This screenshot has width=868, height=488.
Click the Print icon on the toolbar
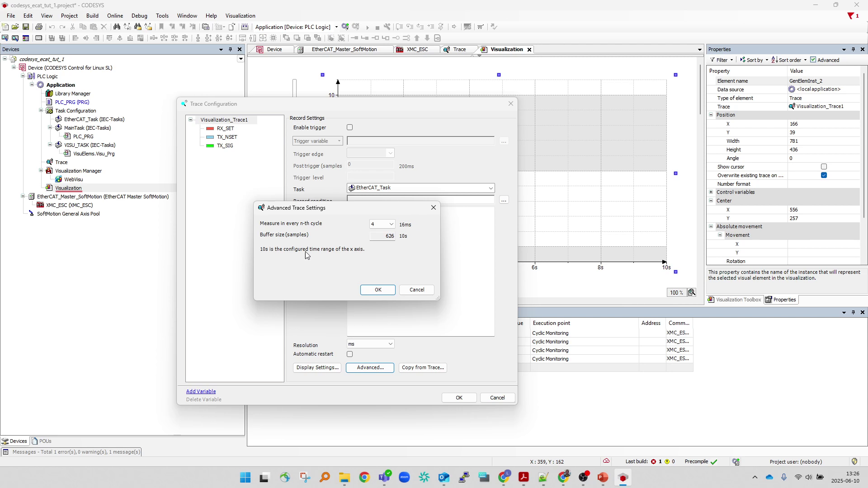tap(39, 27)
